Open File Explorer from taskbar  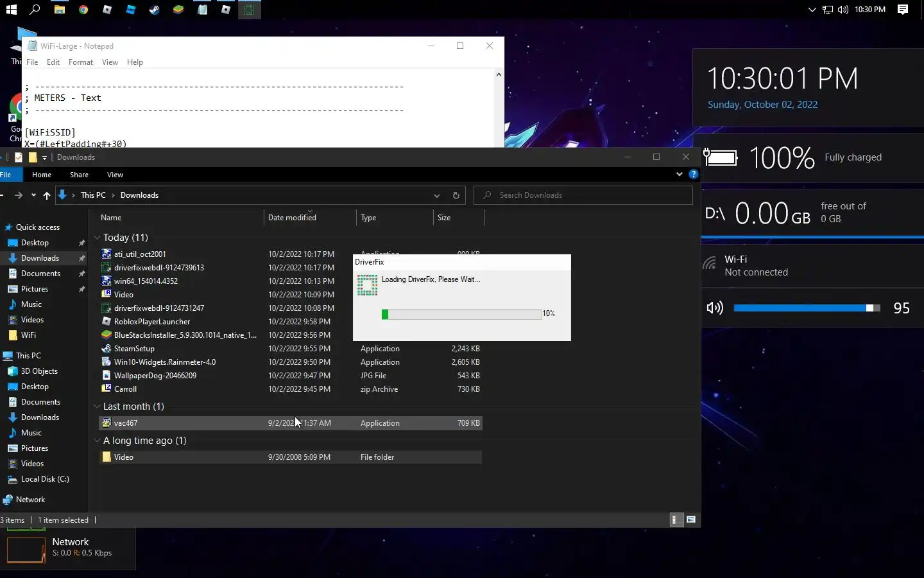click(x=59, y=10)
